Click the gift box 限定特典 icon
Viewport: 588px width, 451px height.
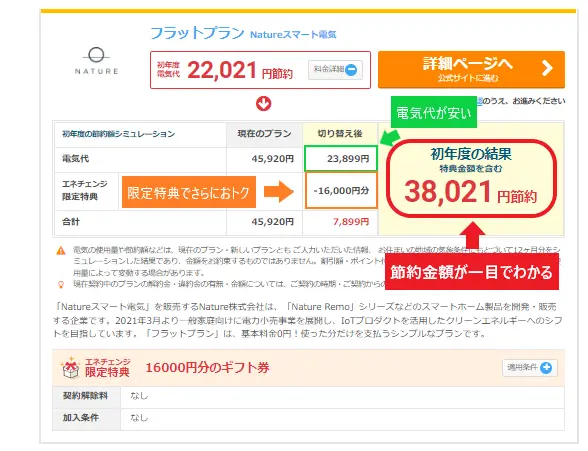pos(70,368)
